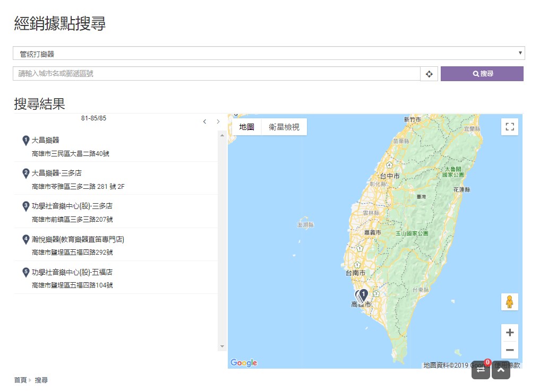Viewport: 548px width, 392px height.
Task: Click the 澎湖縣 label on the map
Action: pos(305,225)
